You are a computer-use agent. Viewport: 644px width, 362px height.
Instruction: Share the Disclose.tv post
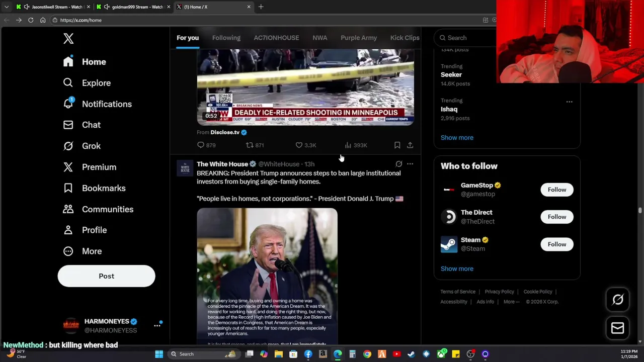[x=410, y=145]
